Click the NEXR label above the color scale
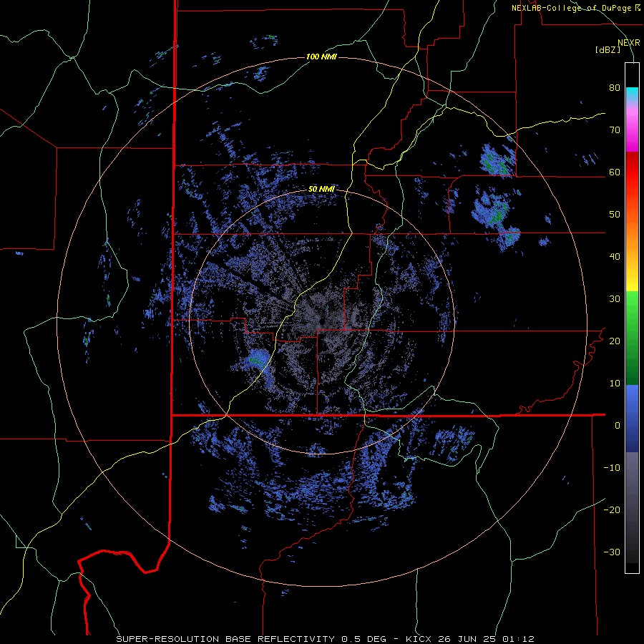 (x=629, y=43)
